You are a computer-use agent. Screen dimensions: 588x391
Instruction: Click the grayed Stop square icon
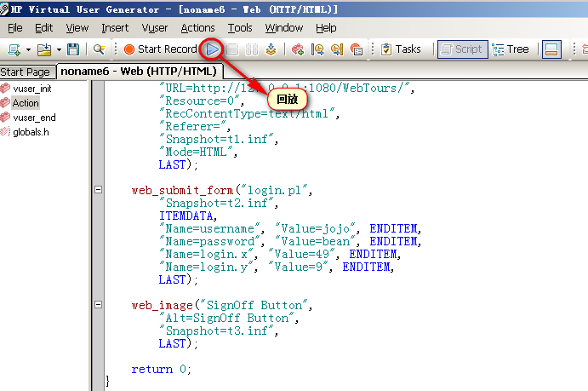[x=232, y=49]
